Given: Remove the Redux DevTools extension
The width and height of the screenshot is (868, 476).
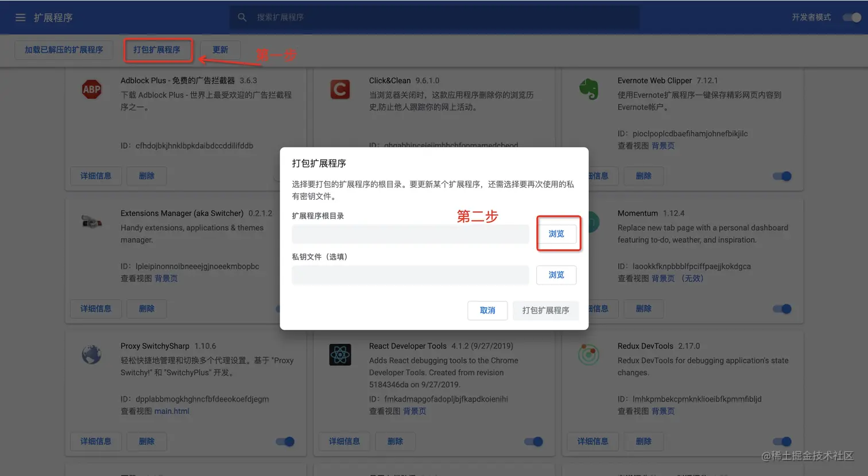Looking at the screenshot, I should (644, 441).
